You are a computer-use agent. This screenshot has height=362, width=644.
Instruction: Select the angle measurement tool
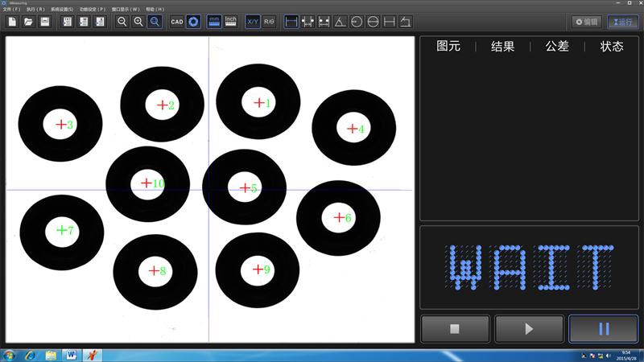(x=340, y=22)
